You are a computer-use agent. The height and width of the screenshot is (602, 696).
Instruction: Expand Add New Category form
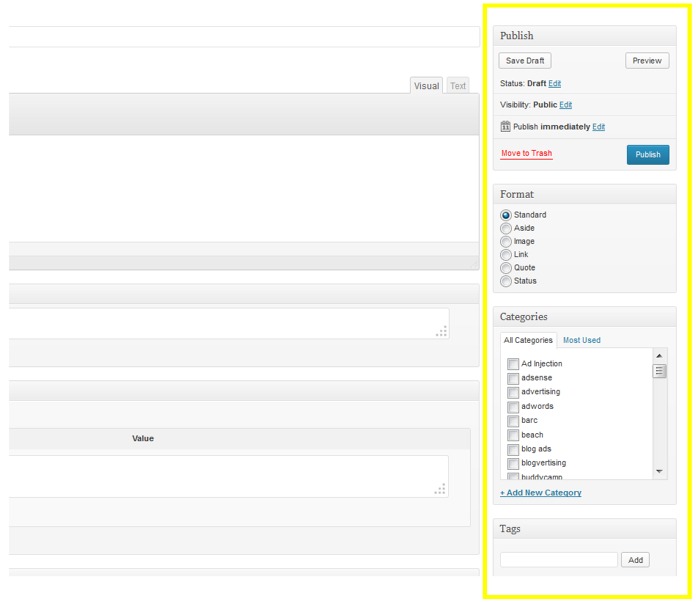541,493
